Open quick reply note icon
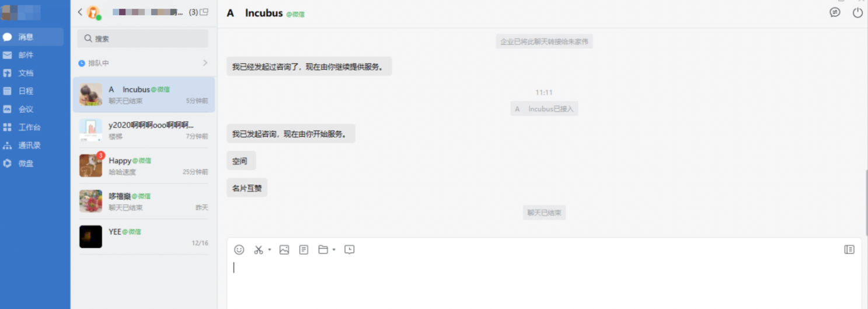Screen dimensions: 868x309 pos(304,249)
